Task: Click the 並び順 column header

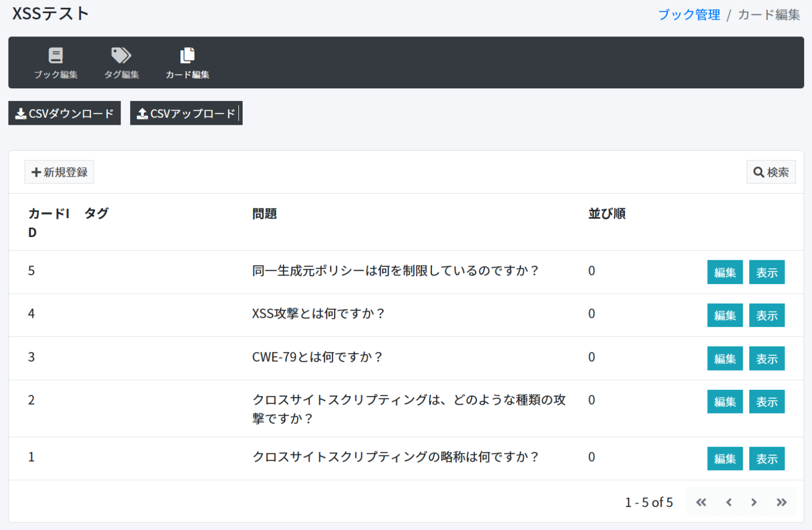Action: 607,214
